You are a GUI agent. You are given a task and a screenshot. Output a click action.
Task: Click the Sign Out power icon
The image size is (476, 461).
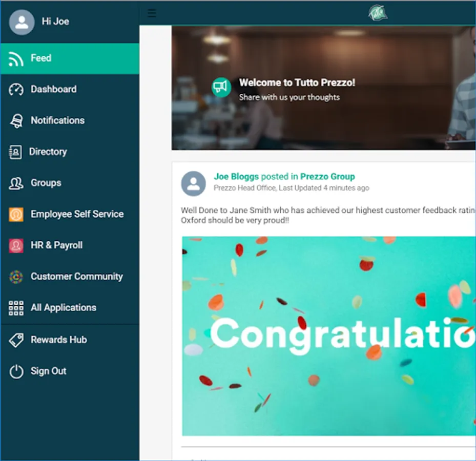pos(16,371)
